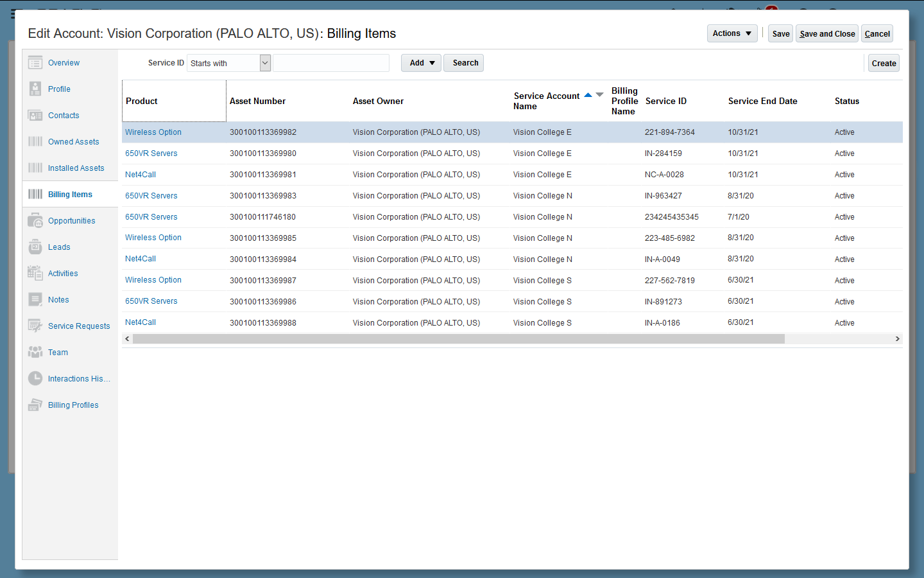Cancel editing the account
Screen dimensions: 924x578
pyautogui.click(x=877, y=33)
